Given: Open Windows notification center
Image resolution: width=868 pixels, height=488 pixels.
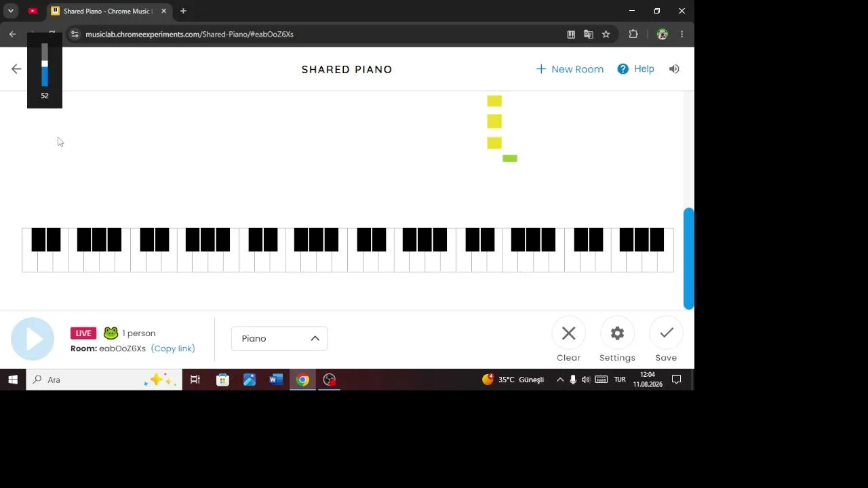Looking at the screenshot, I should [676, 380].
